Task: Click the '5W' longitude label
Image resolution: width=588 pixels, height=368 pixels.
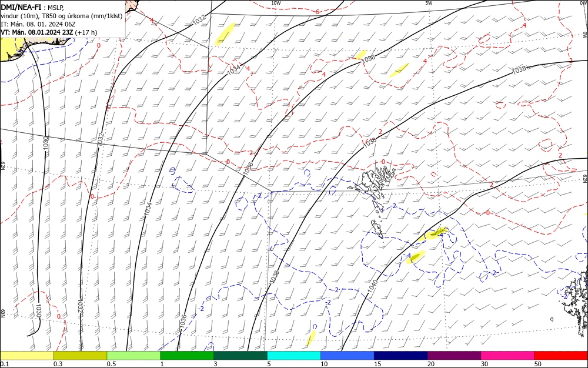Action: click(429, 2)
